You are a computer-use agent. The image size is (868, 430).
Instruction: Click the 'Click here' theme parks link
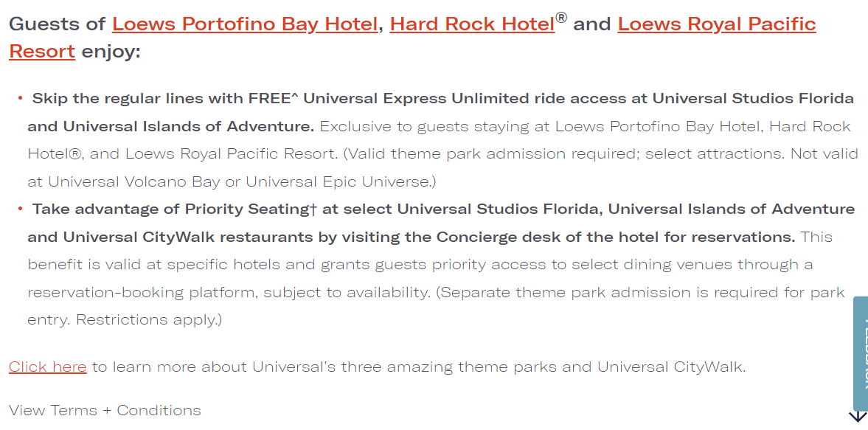47,367
